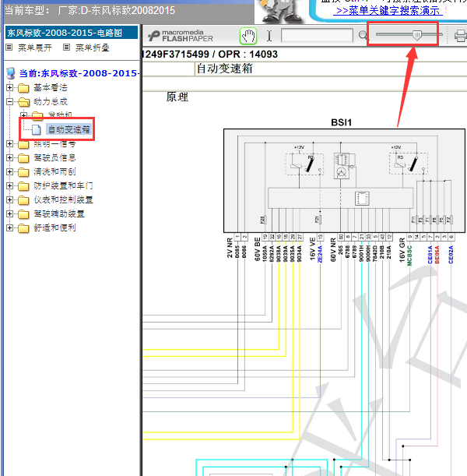Click the computer icon at tree root
The width and height of the screenshot is (467, 476).
coord(11,73)
